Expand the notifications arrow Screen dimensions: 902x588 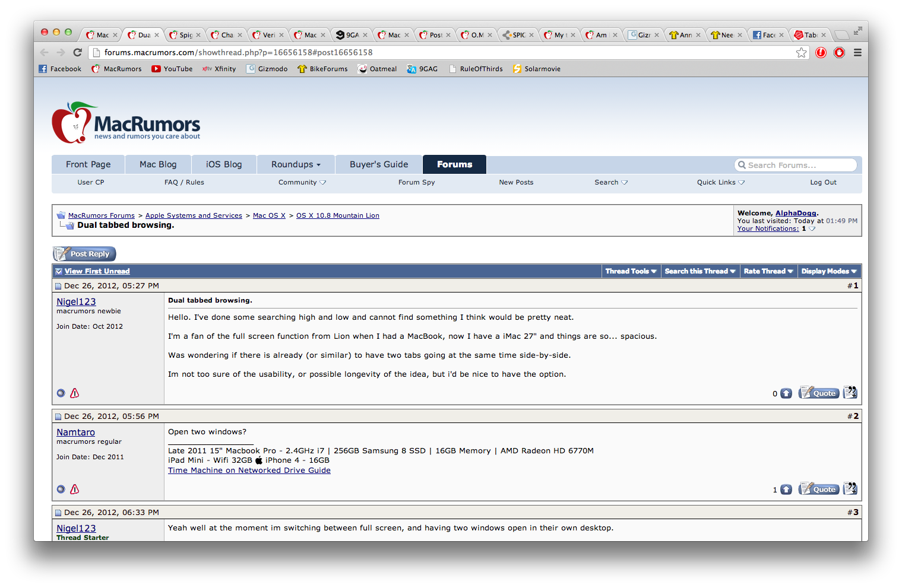pos(812,229)
